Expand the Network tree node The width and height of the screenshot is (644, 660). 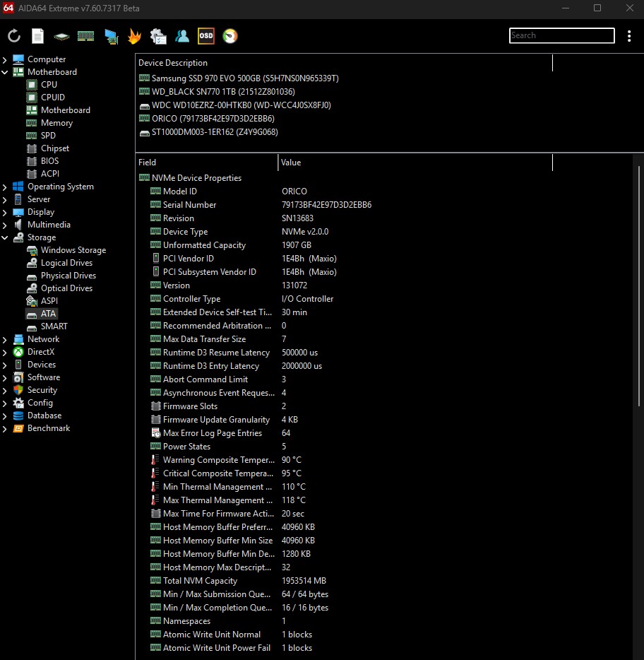pyautogui.click(x=5, y=340)
